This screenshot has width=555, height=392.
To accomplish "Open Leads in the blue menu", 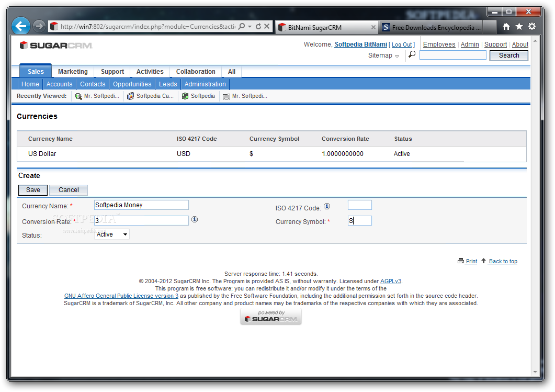I will point(168,84).
